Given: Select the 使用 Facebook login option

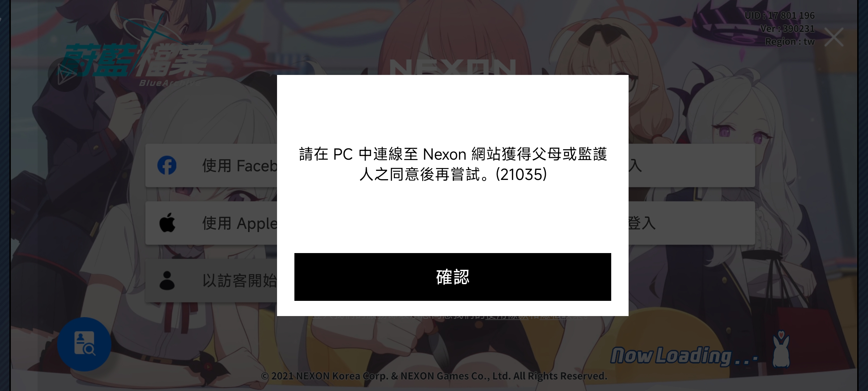Looking at the screenshot, I should point(211,165).
